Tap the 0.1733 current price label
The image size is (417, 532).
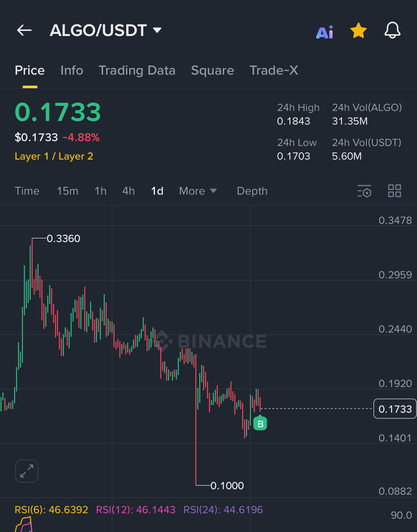point(395,409)
